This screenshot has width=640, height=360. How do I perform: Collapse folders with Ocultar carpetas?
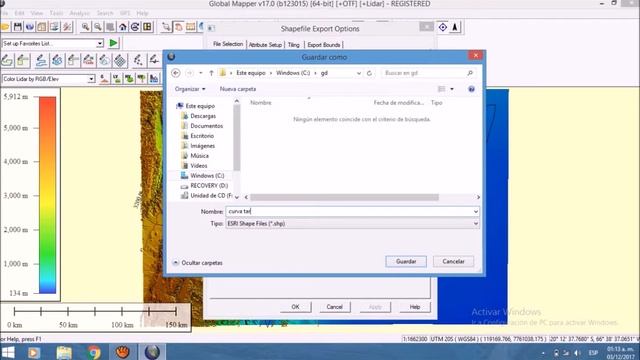click(198, 263)
